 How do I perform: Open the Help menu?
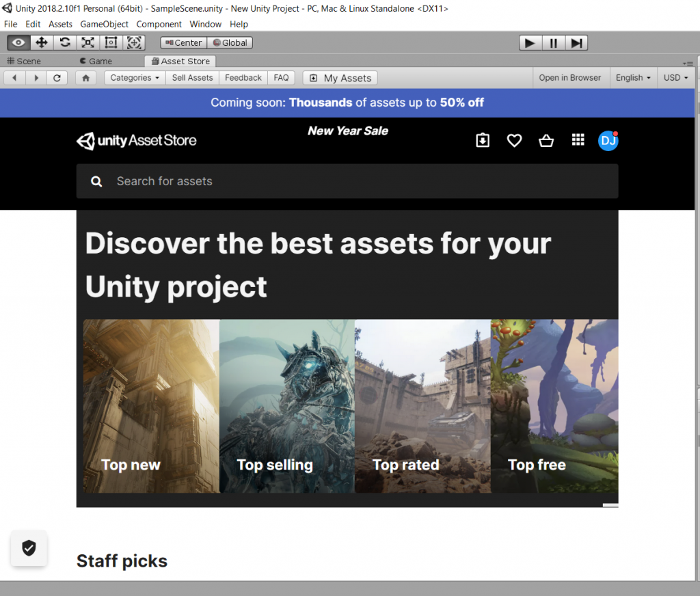click(239, 24)
